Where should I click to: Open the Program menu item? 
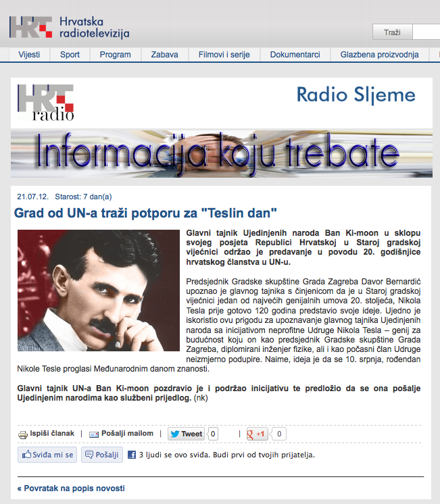tap(115, 55)
